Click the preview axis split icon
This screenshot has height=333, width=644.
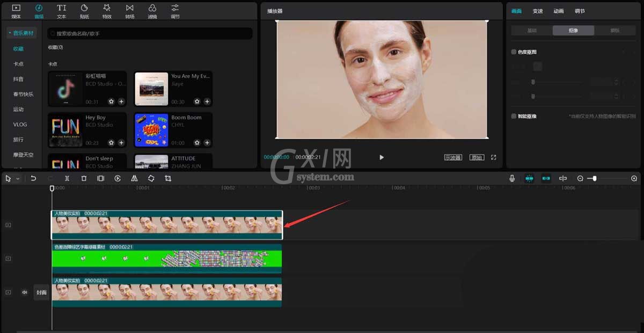563,178
